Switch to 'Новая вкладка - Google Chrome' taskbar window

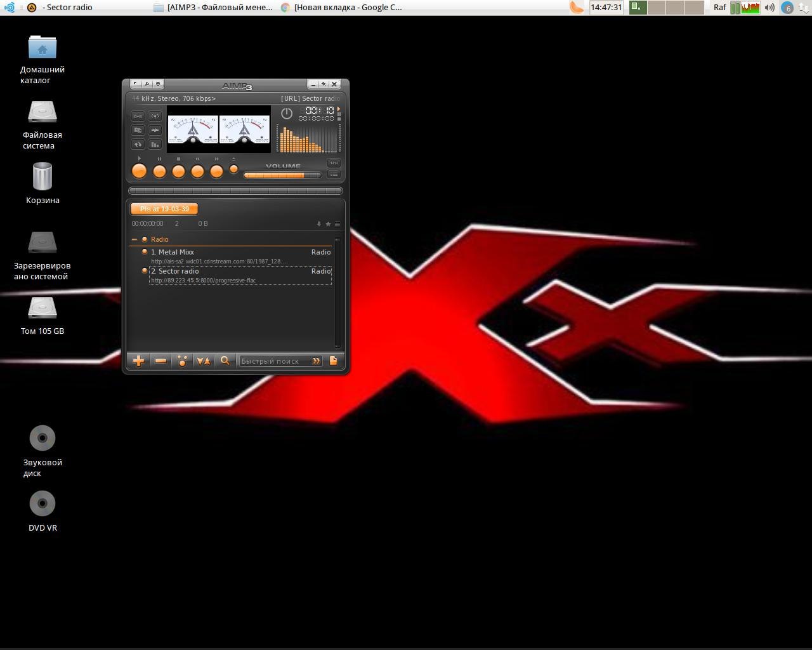point(341,8)
